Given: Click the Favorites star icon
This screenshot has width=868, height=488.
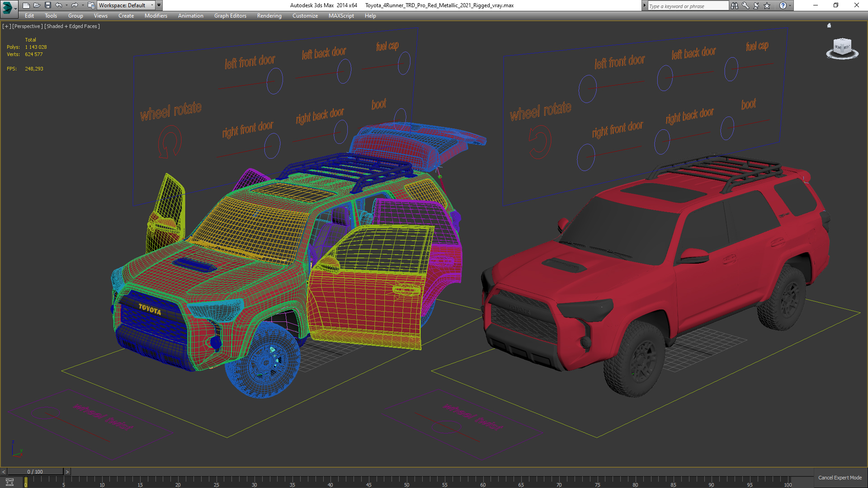Looking at the screenshot, I should click(767, 5).
